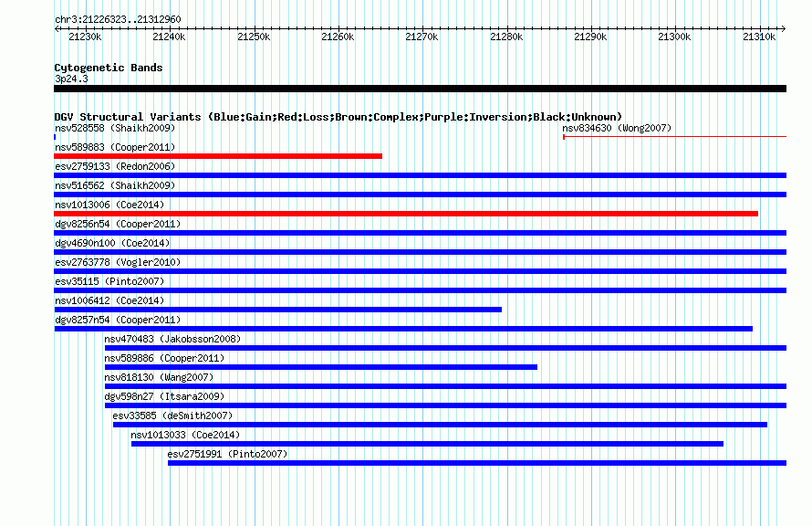Click the nsv1013033 (Coe2014) label
The image size is (812, 526).
185,435
